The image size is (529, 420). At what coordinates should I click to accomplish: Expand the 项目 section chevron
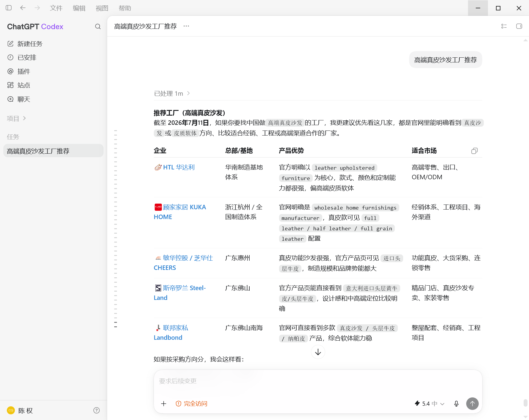coord(24,118)
